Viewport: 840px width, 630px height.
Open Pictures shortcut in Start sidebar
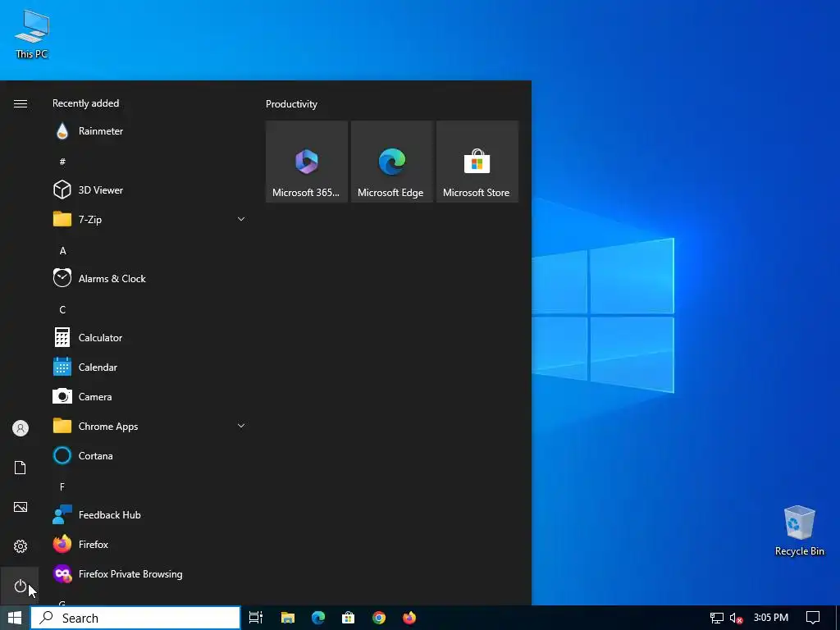click(20, 507)
